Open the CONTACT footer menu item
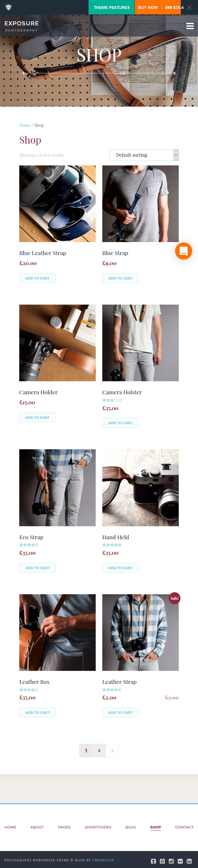The width and height of the screenshot is (198, 868). (184, 827)
